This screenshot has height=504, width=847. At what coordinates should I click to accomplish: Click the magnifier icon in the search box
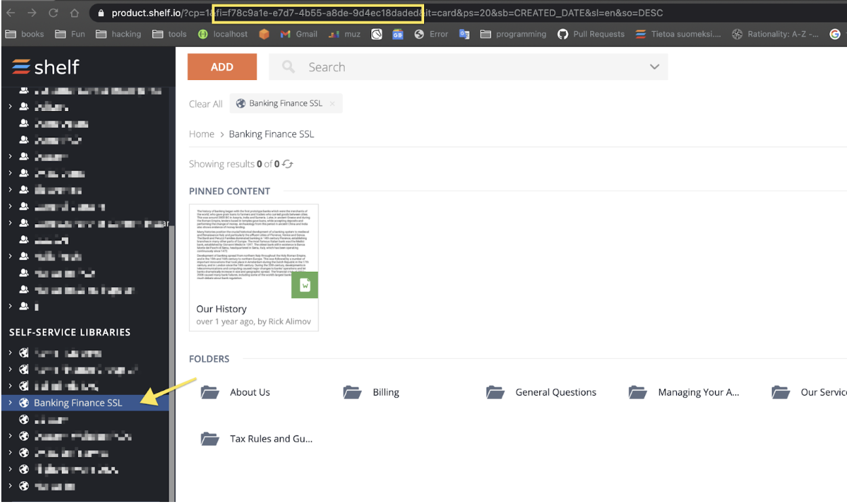[289, 66]
